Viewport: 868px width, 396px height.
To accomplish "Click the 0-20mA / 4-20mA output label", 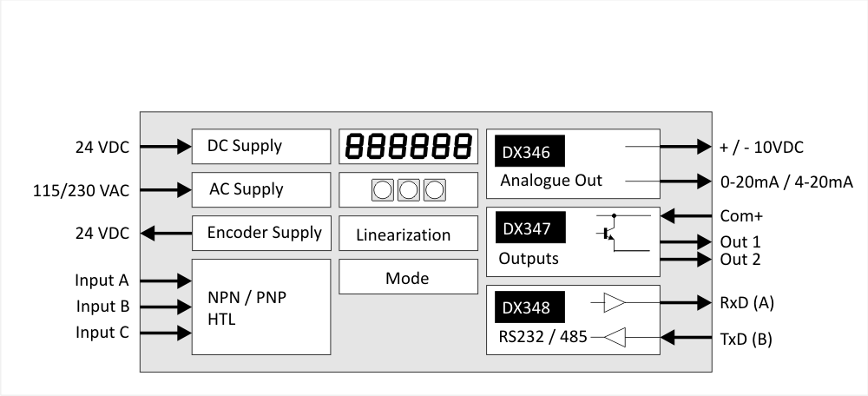I will click(x=786, y=181).
